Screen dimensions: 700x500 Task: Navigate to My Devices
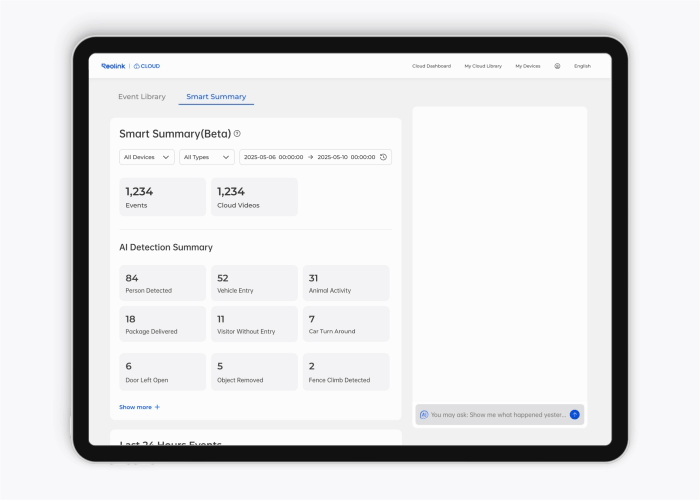pyautogui.click(x=528, y=66)
